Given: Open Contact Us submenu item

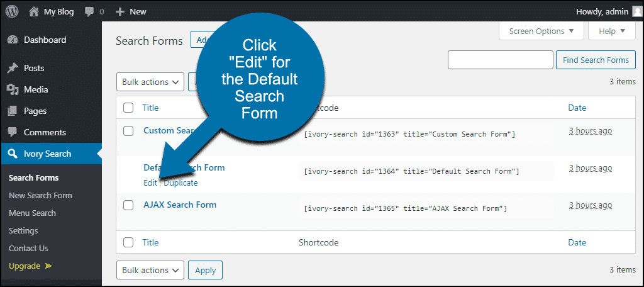Looking at the screenshot, I should (28, 249).
